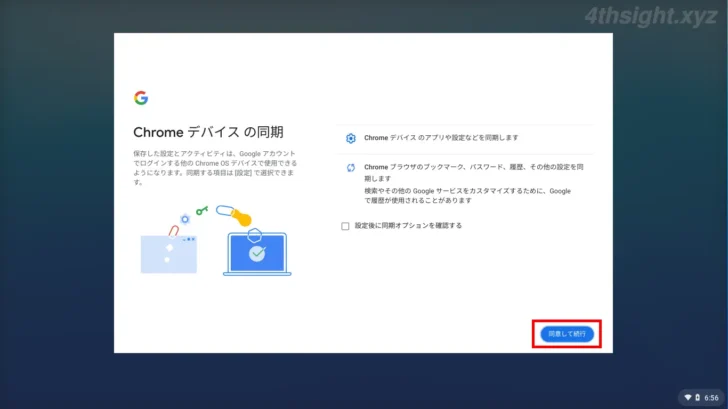728x409 pixels.
Task: Click note 検索やその他の Google サービスをカスタマイズ
Action: (467, 196)
